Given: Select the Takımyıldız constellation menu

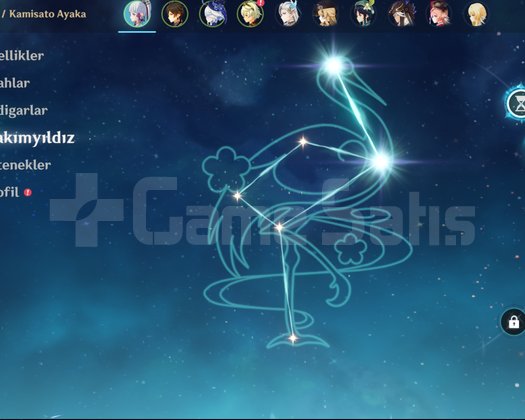Looking at the screenshot, I should coord(37,138).
